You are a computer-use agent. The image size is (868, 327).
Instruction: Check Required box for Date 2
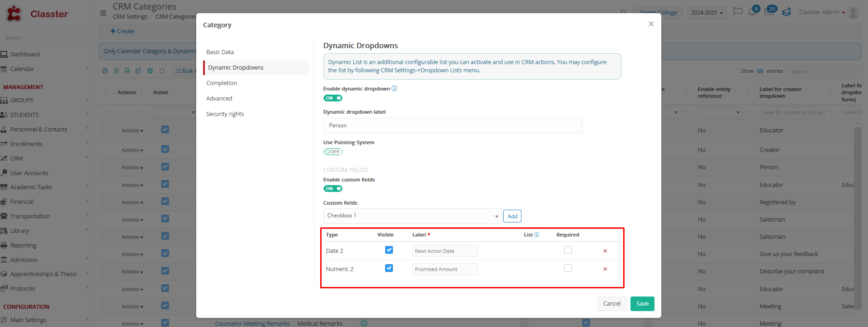568,250
